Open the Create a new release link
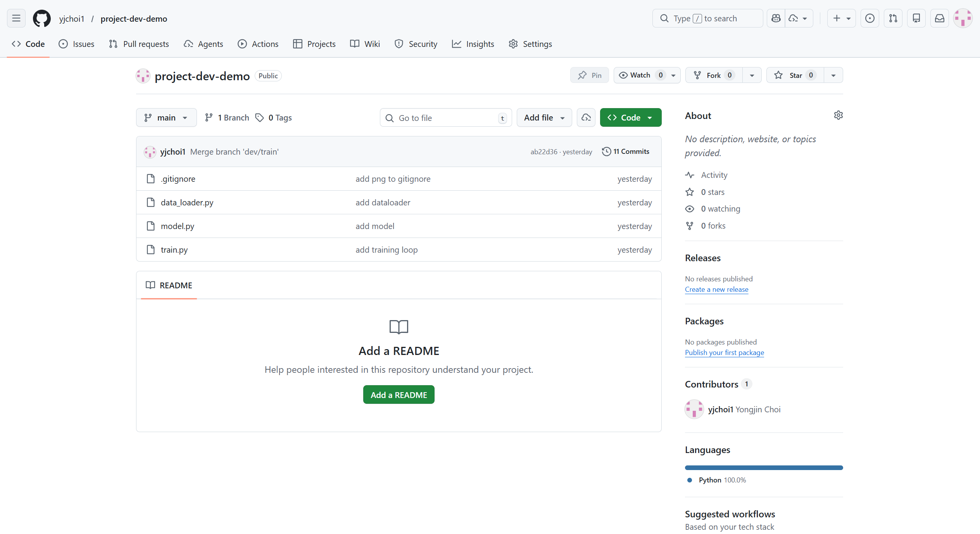 coord(716,289)
